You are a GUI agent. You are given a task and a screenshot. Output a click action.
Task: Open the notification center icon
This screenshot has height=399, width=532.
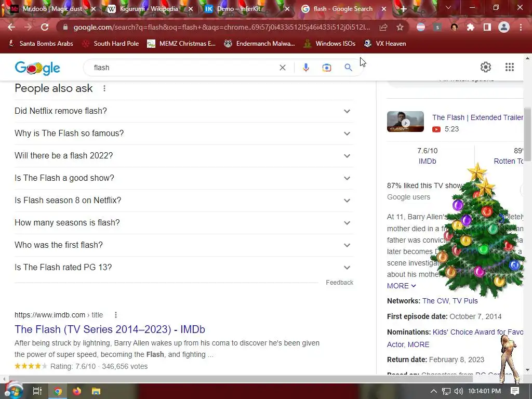tap(515, 391)
